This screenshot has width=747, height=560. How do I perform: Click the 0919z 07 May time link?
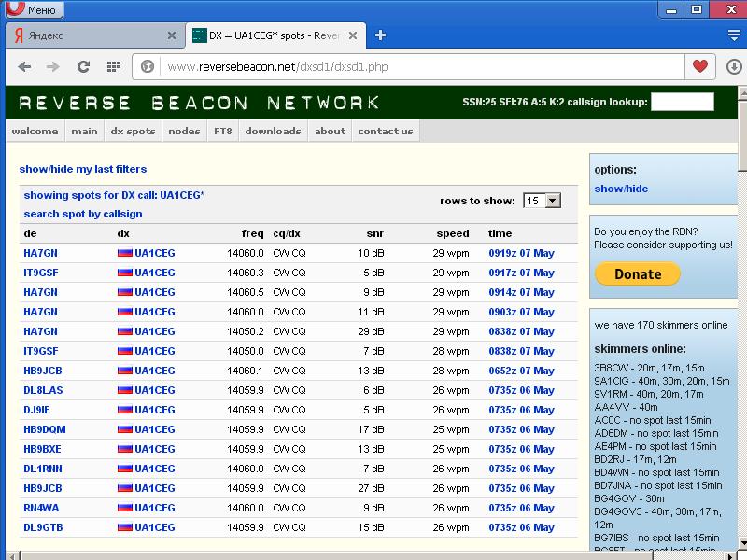point(522,253)
